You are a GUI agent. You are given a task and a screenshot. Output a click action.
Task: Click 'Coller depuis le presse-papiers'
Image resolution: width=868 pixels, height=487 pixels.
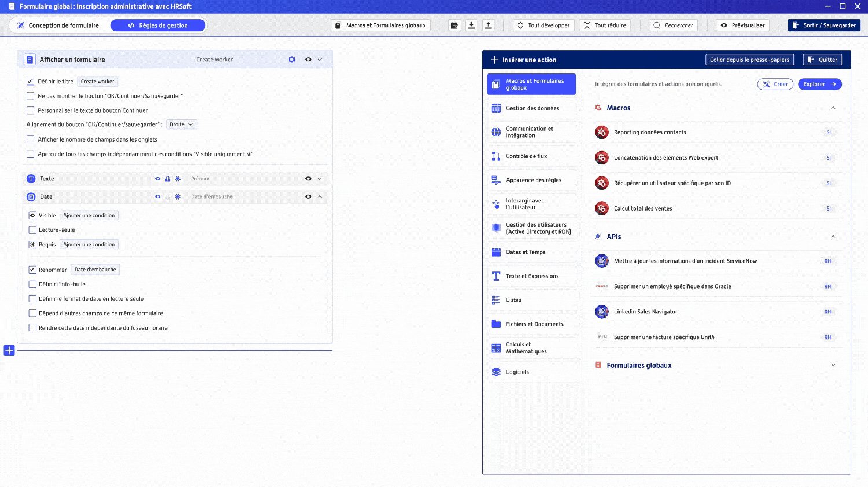(749, 60)
